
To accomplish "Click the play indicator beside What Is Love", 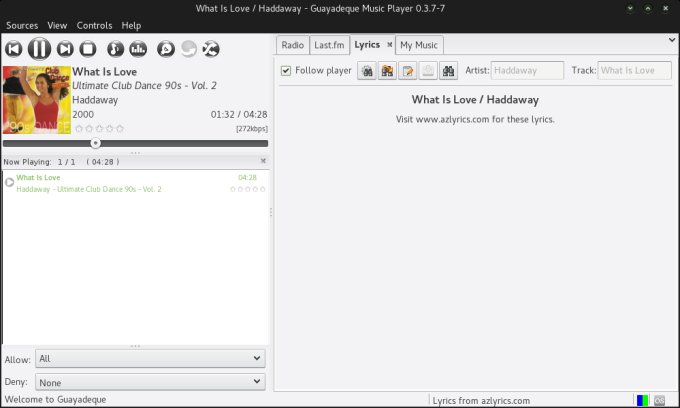I will [x=9, y=182].
